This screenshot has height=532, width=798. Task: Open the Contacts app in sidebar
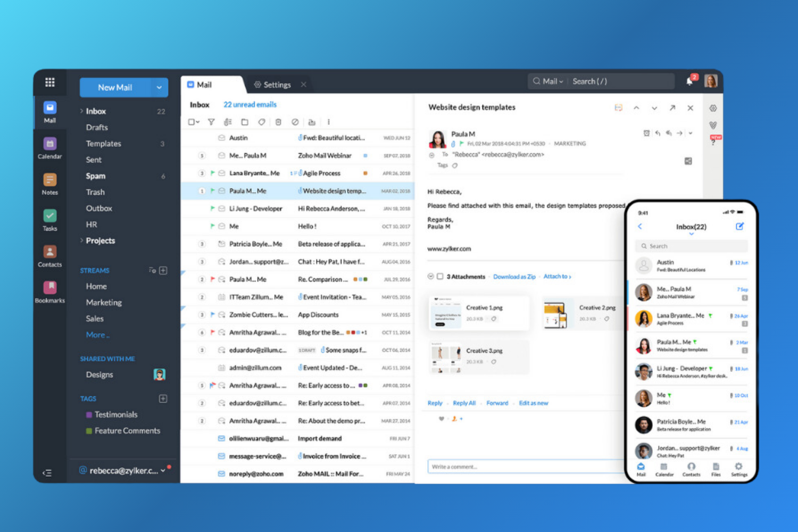tap(49, 255)
